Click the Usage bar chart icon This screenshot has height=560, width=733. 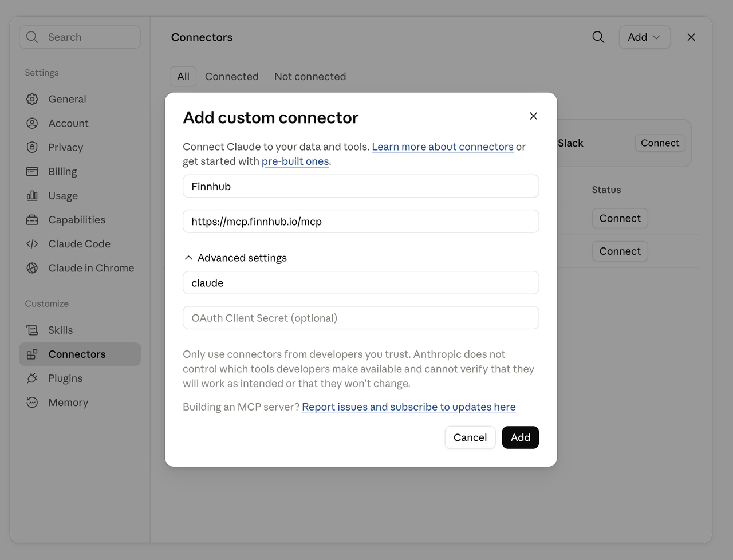tap(32, 195)
